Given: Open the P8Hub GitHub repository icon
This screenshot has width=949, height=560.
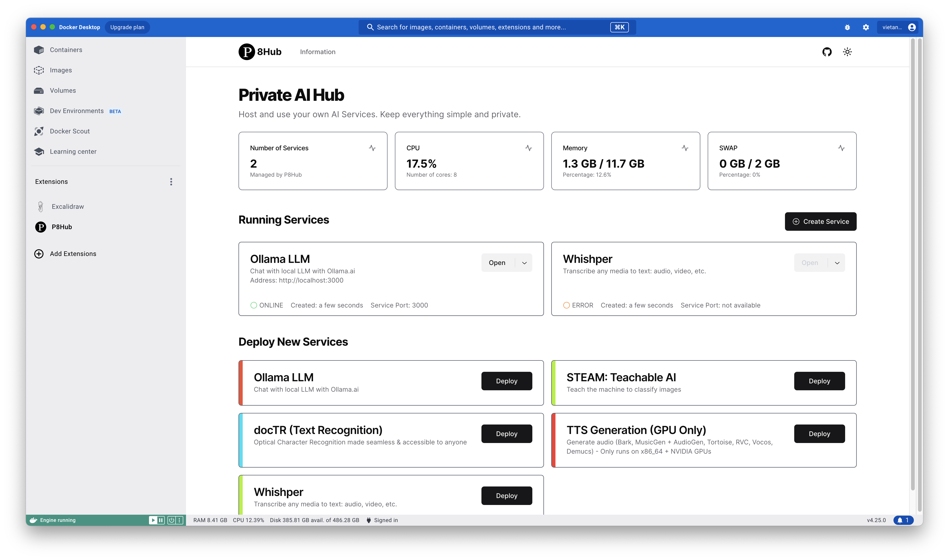Looking at the screenshot, I should pos(827,52).
